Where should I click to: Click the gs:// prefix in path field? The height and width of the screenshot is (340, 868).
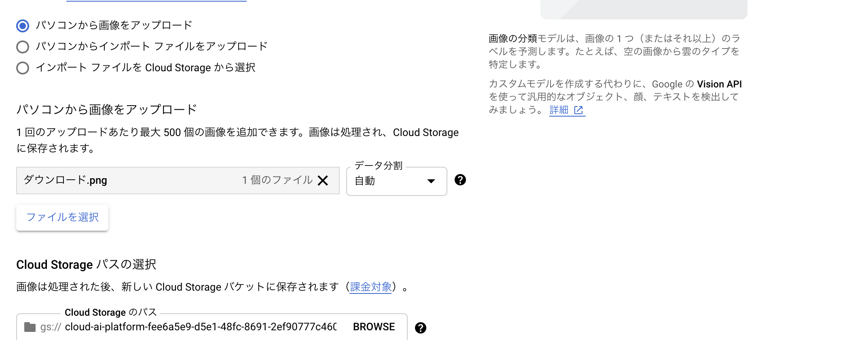click(x=51, y=327)
